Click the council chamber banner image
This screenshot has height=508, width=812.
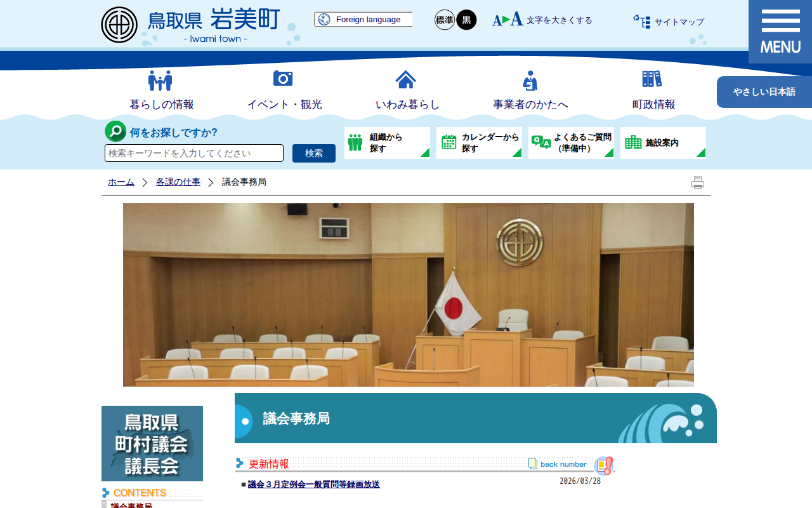(409, 295)
